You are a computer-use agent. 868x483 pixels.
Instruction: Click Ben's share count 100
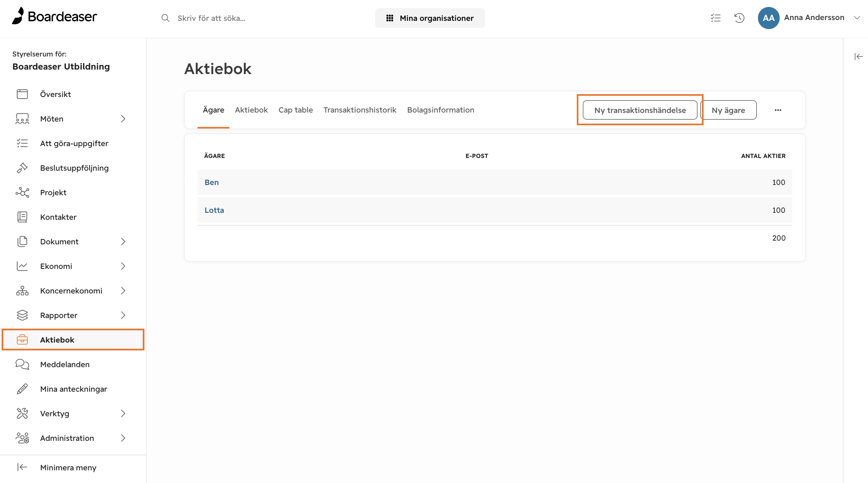(778, 182)
